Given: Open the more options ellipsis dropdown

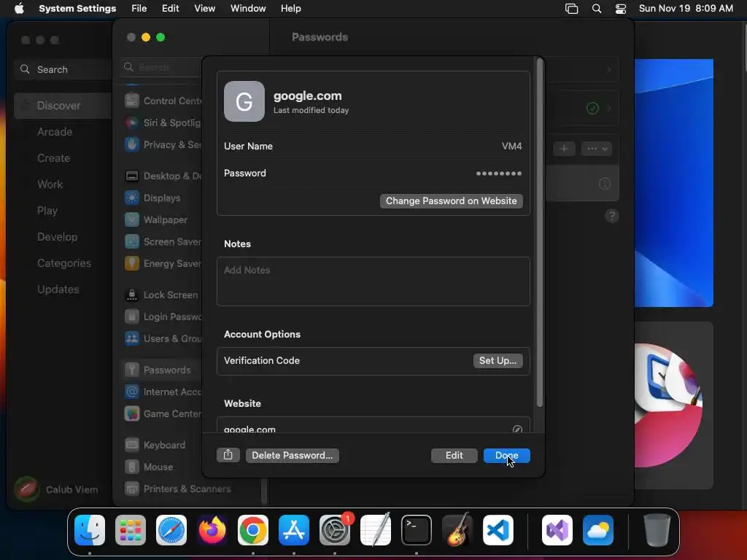Looking at the screenshot, I should 597,149.
